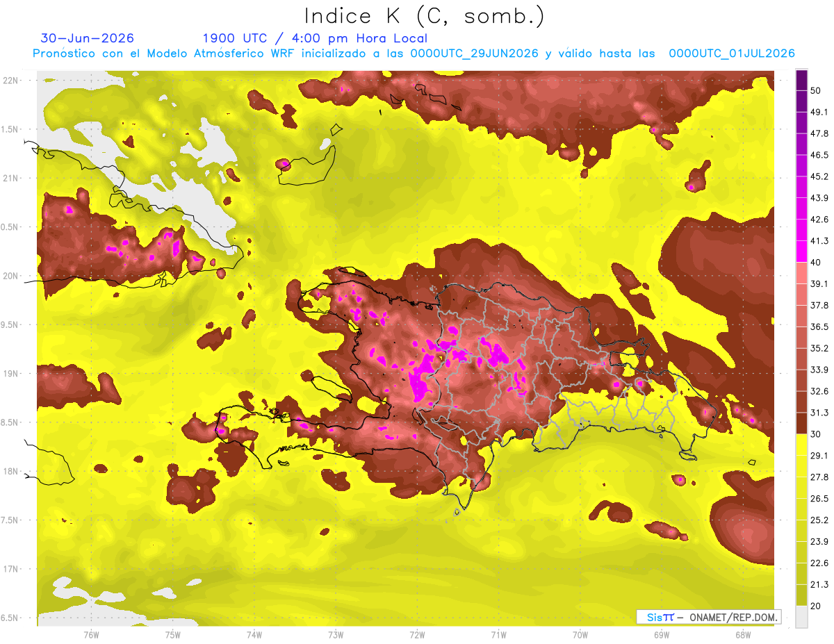834x644 pixels.
Task: Select the date text '30-Jun-2026'
Action: click(88, 38)
